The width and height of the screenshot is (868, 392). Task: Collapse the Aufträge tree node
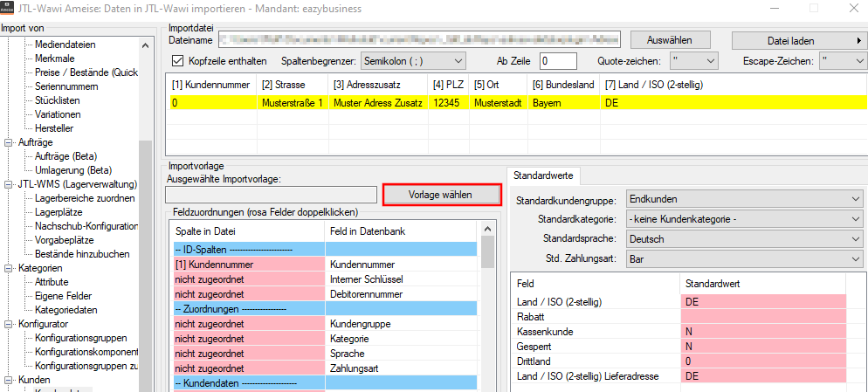coord(9,142)
